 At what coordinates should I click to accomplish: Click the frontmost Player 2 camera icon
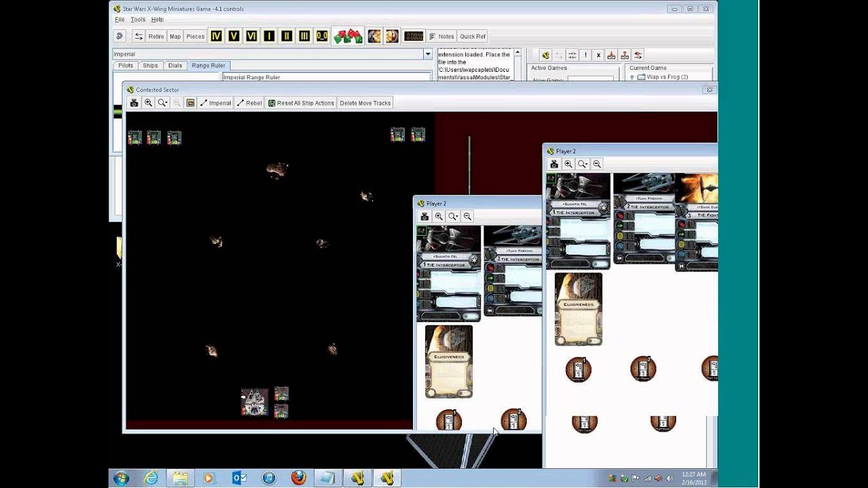[x=554, y=164]
